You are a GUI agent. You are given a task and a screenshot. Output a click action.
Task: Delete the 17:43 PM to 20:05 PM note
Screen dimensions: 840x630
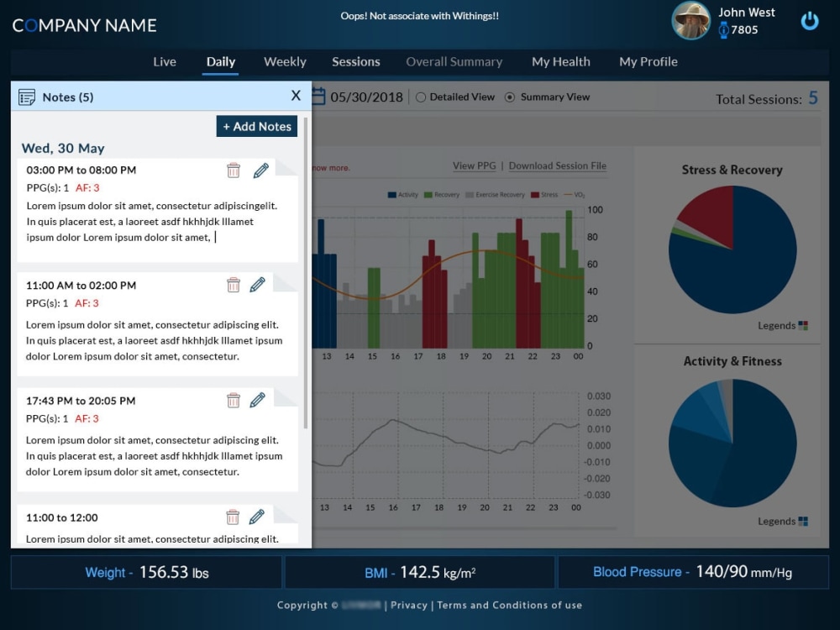click(234, 400)
